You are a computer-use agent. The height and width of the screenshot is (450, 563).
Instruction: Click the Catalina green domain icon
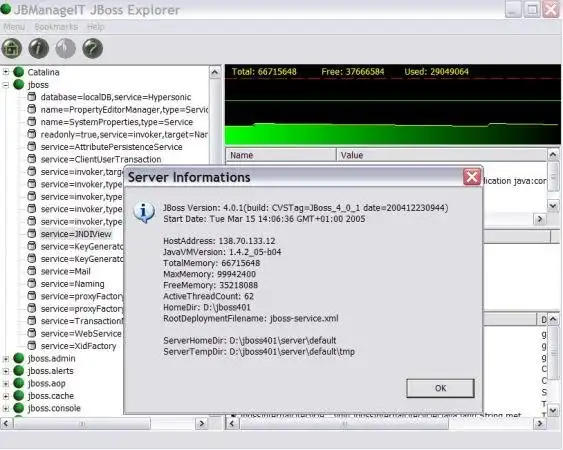click(x=19, y=72)
